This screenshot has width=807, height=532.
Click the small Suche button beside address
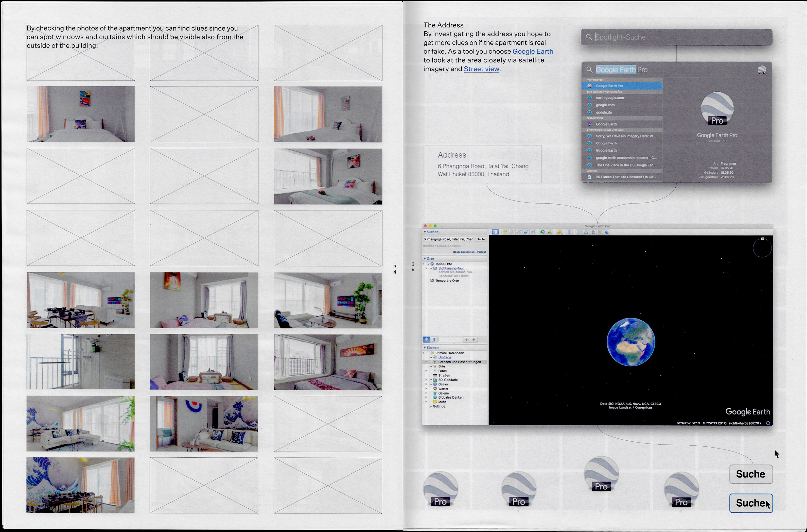pyautogui.click(x=481, y=239)
